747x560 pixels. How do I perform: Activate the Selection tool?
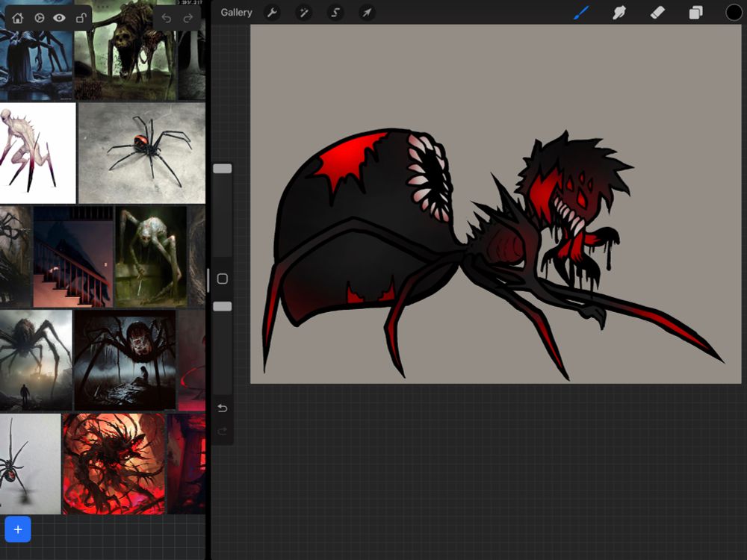335,13
